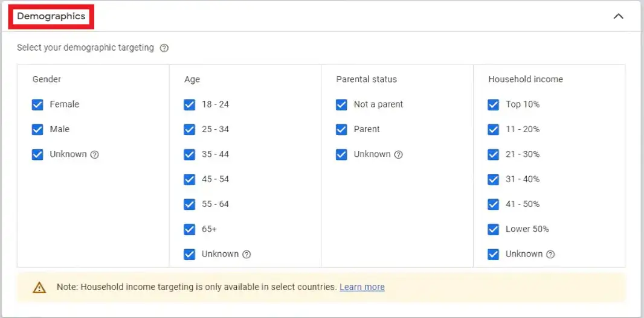Click the Household income column heading

pos(526,79)
